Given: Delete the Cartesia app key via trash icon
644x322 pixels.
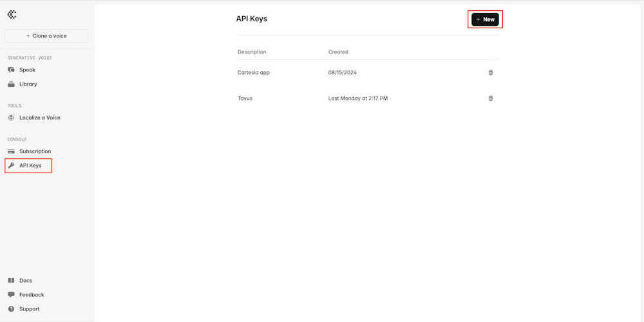Looking at the screenshot, I should [x=490, y=72].
